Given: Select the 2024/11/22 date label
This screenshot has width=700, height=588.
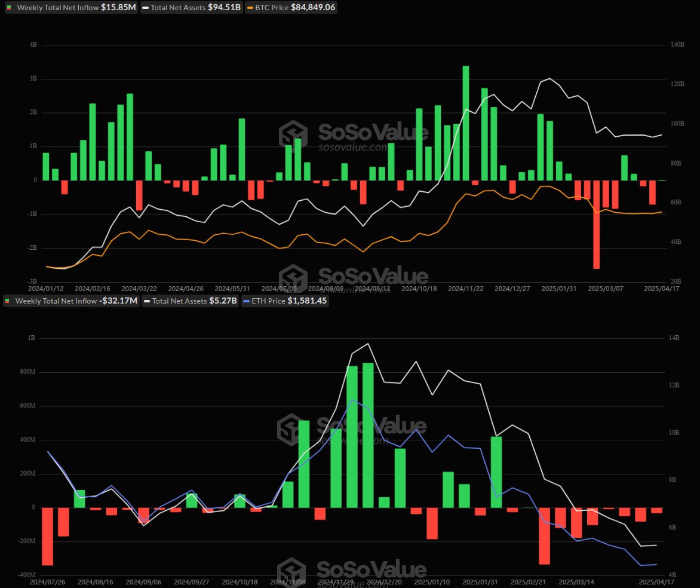Looking at the screenshot, I should 466,289.
